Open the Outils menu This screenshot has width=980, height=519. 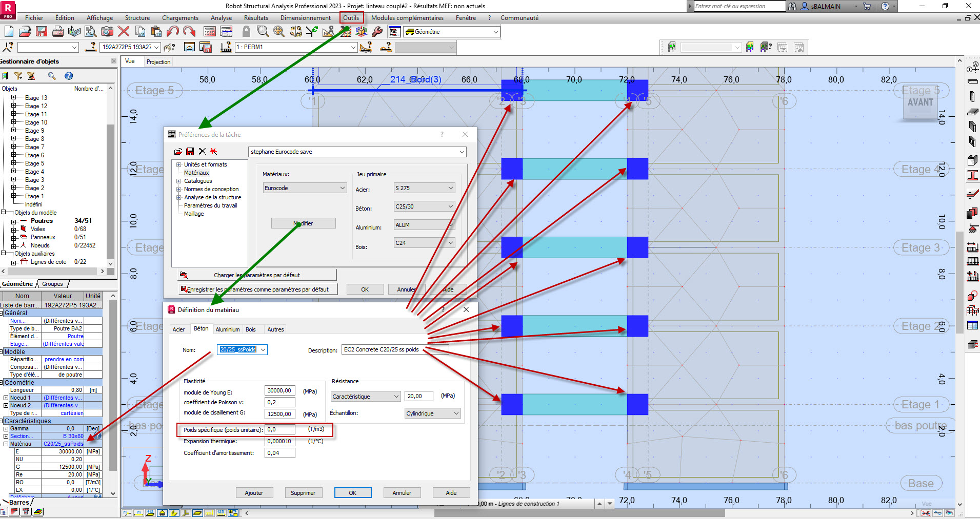pyautogui.click(x=351, y=17)
